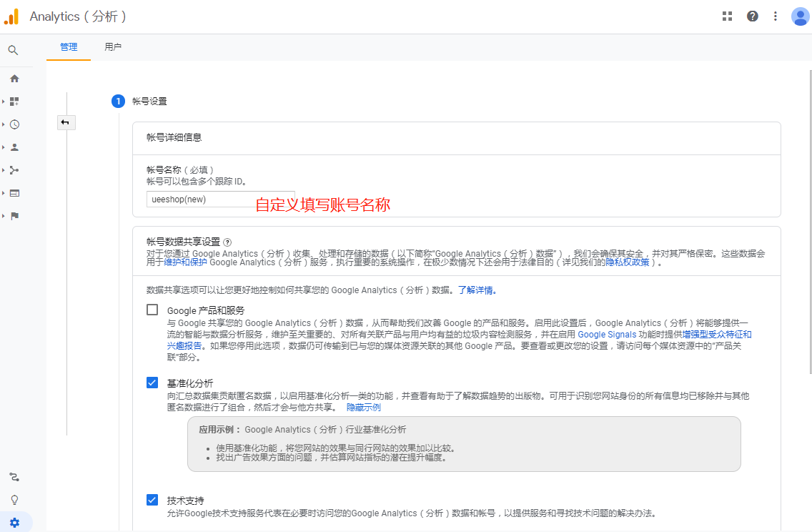Click the 基准化分析 label
Viewport: 812px width, 532px height.
tap(190, 383)
